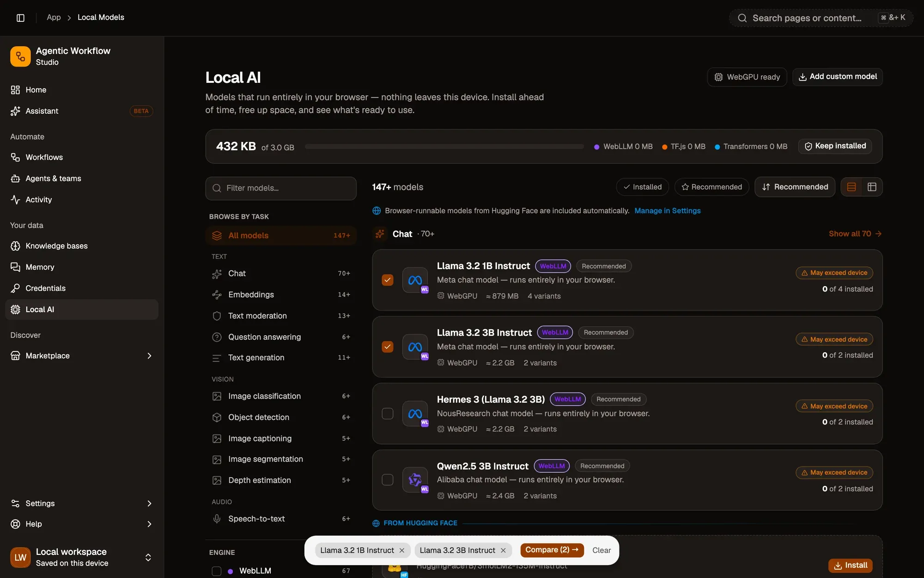Click Hermes 3 May exceed device warning
924x578 pixels.
834,406
